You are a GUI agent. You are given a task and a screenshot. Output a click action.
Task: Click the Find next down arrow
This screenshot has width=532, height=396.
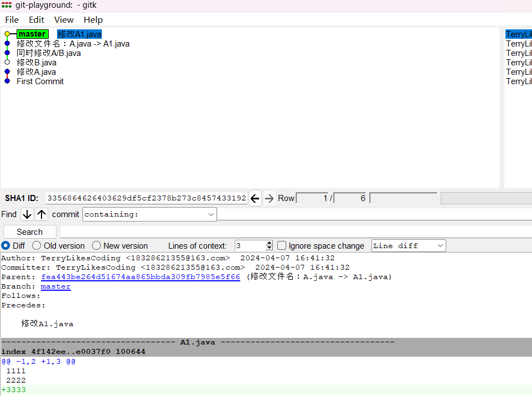click(27, 214)
